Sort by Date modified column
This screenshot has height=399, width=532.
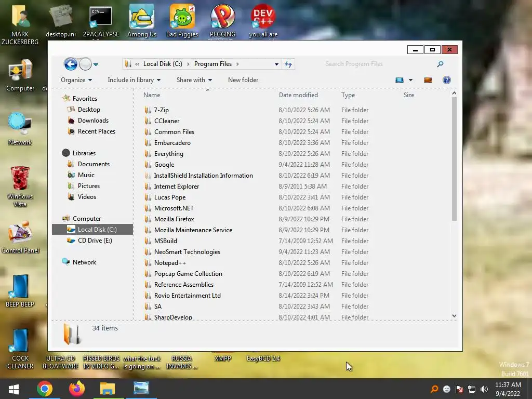pos(298,95)
